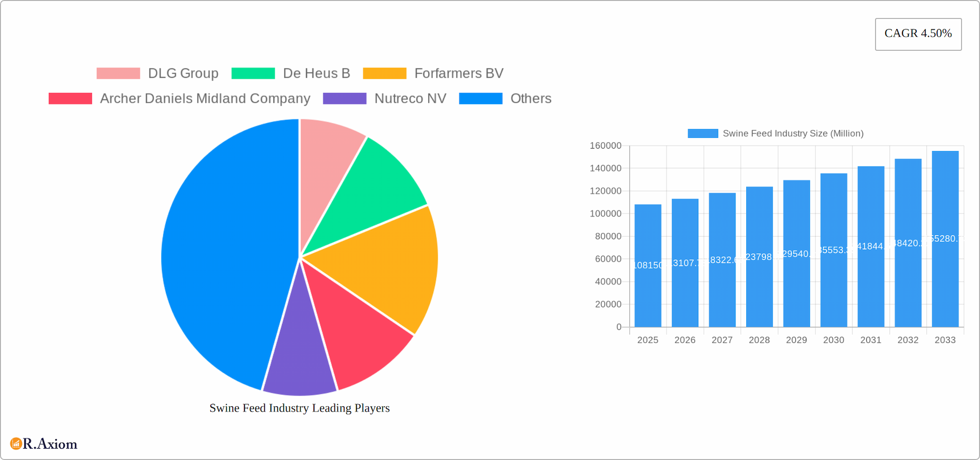This screenshot has width=980, height=460.
Task: Click the Swine Feed Industry Size legend text
Action: click(x=793, y=133)
